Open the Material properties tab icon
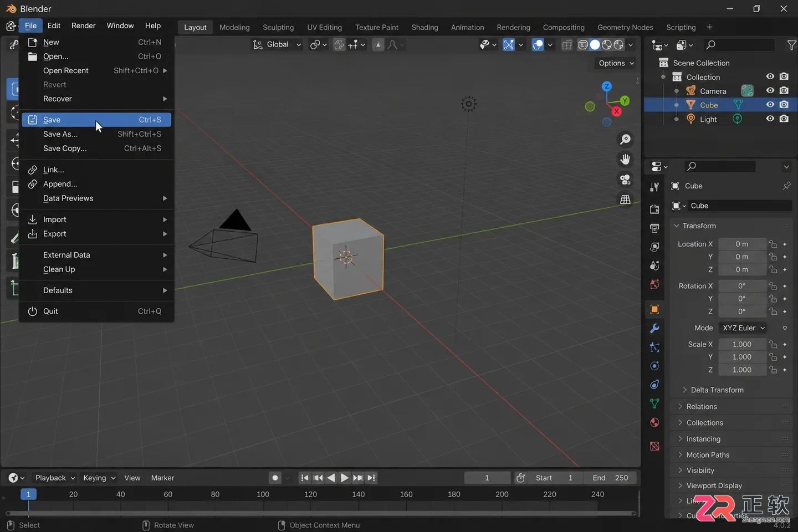Image resolution: width=798 pixels, height=532 pixels. click(654, 422)
